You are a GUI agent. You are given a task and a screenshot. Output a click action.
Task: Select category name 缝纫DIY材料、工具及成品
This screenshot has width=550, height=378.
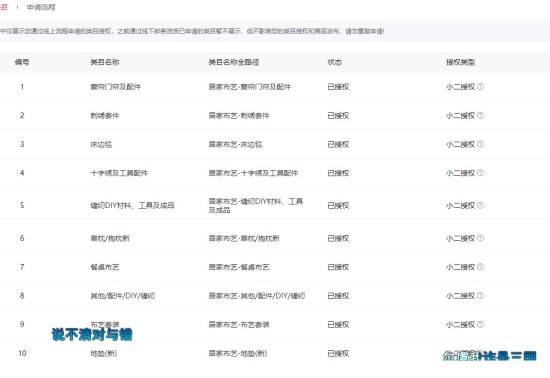[x=133, y=205]
